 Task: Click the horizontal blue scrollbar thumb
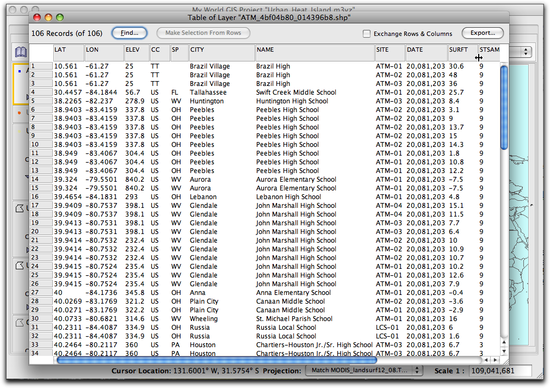point(216,360)
